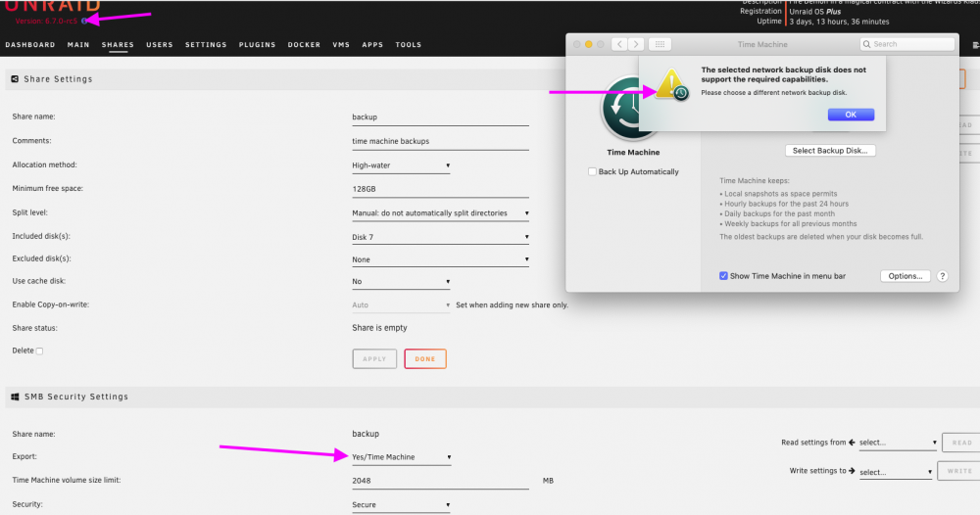Click Select Backup Disk button
The image size is (980, 515).
click(830, 151)
